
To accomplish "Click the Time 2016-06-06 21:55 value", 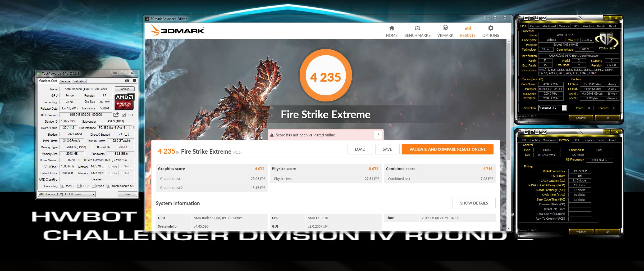I will [x=440, y=218].
